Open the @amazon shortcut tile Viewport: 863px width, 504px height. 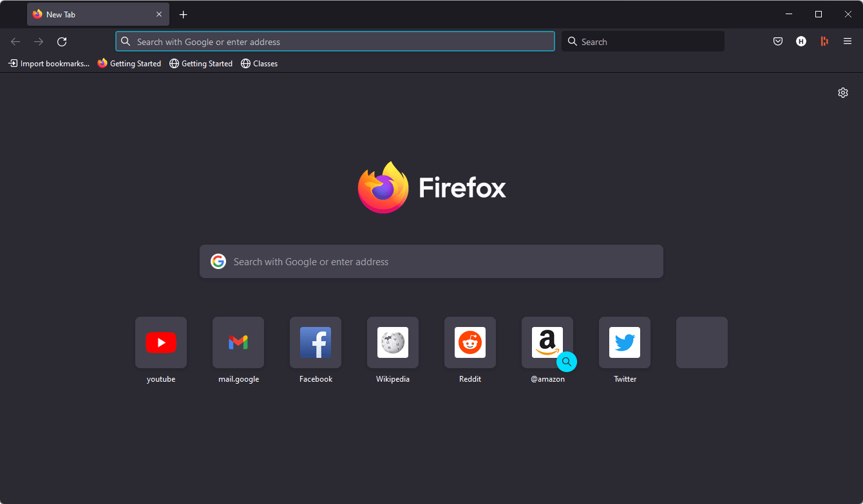(x=547, y=342)
